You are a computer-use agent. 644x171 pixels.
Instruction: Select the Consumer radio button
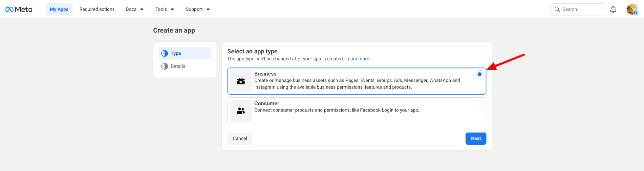479,104
